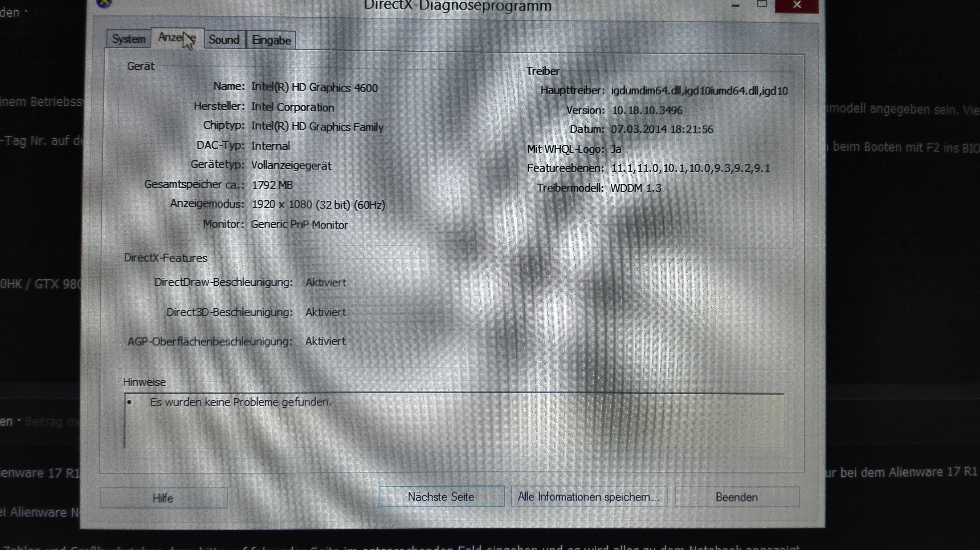Click driver version '10.18.10.3496'
The width and height of the screenshot is (980, 550).
pos(647,111)
